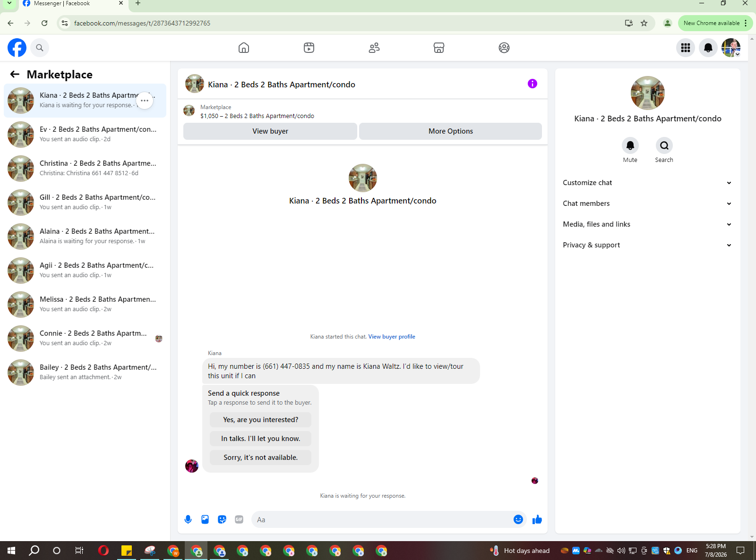Image resolution: width=756 pixels, height=560 pixels.
Task: Open the Christina conversation
Action: click(x=85, y=169)
